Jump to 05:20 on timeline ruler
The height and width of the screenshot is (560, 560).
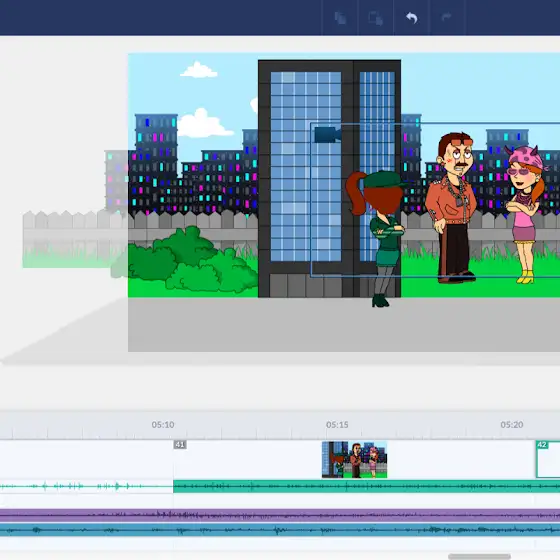point(512,425)
